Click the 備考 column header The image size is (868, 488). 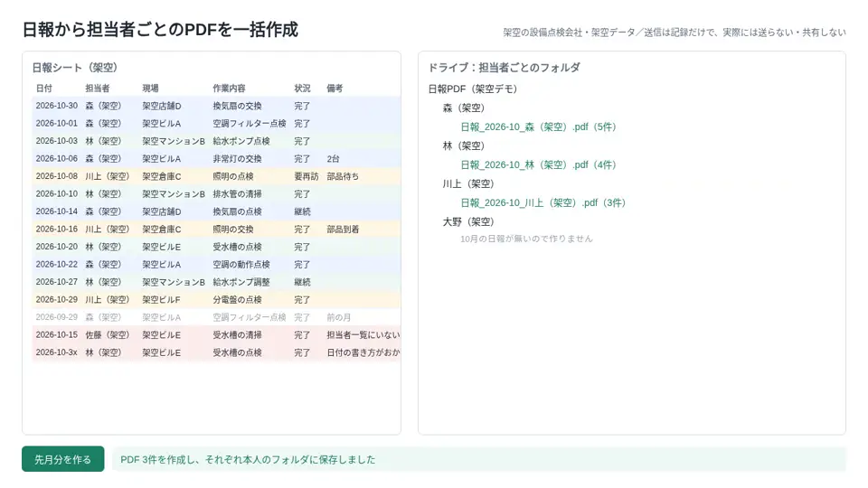point(335,88)
